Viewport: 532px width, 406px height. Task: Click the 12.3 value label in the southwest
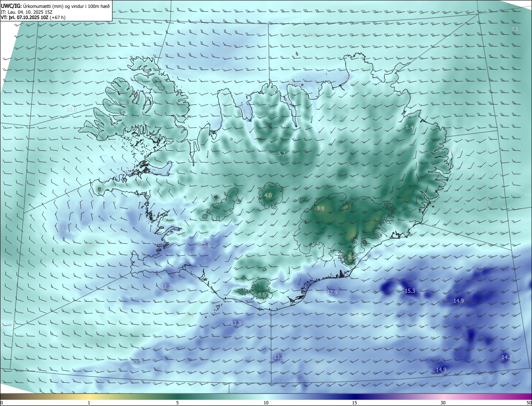[137, 362]
